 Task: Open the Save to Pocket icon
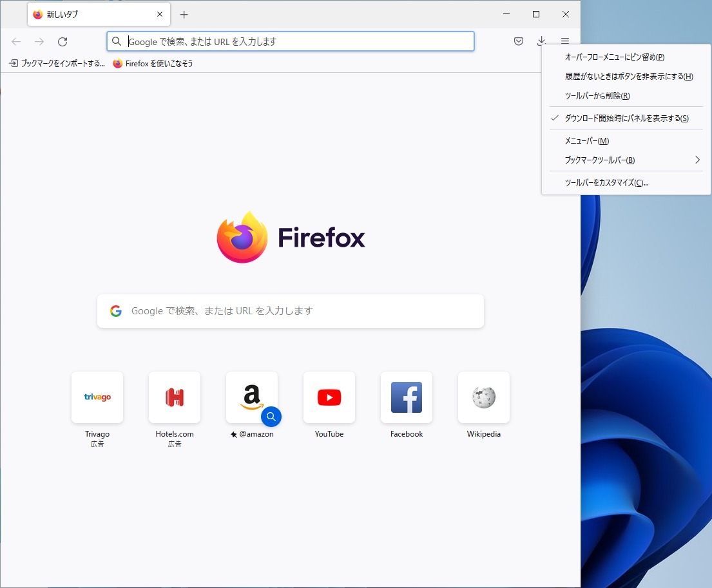coord(519,42)
